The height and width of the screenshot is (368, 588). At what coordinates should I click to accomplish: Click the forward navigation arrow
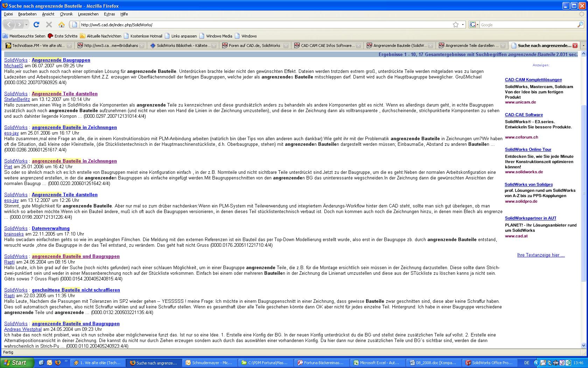tap(19, 25)
